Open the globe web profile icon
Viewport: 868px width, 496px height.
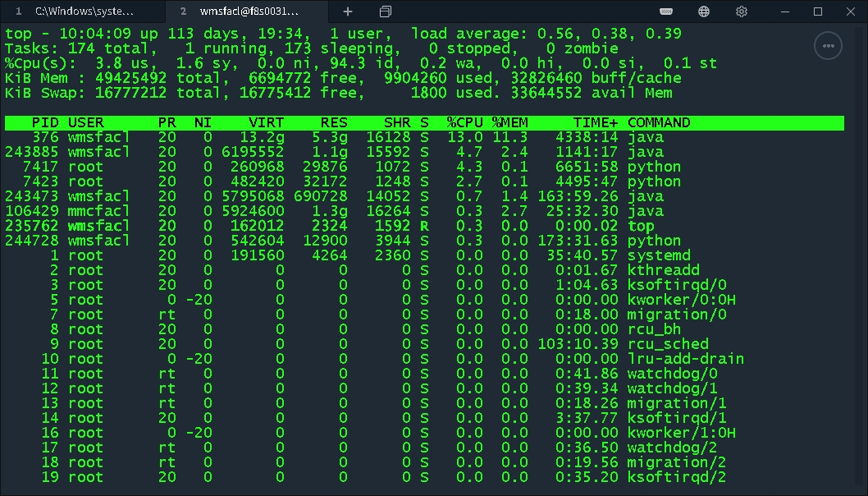pos(703,11)
